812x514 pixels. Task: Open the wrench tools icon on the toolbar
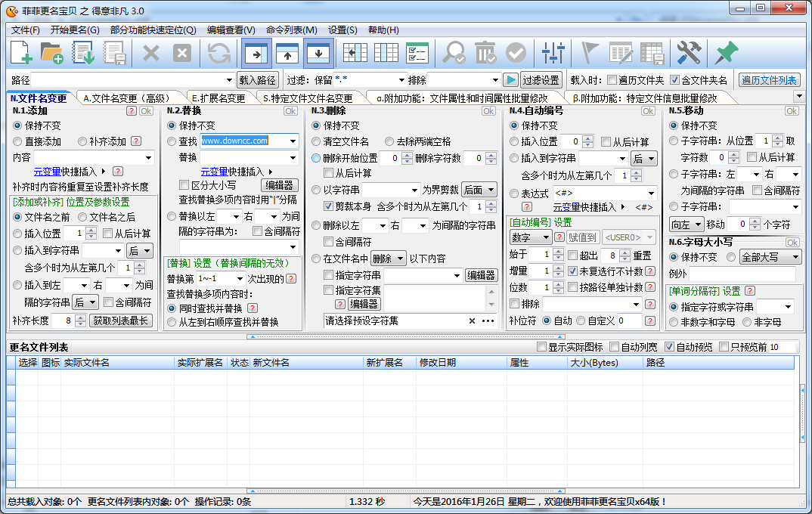tap(690, 53)
